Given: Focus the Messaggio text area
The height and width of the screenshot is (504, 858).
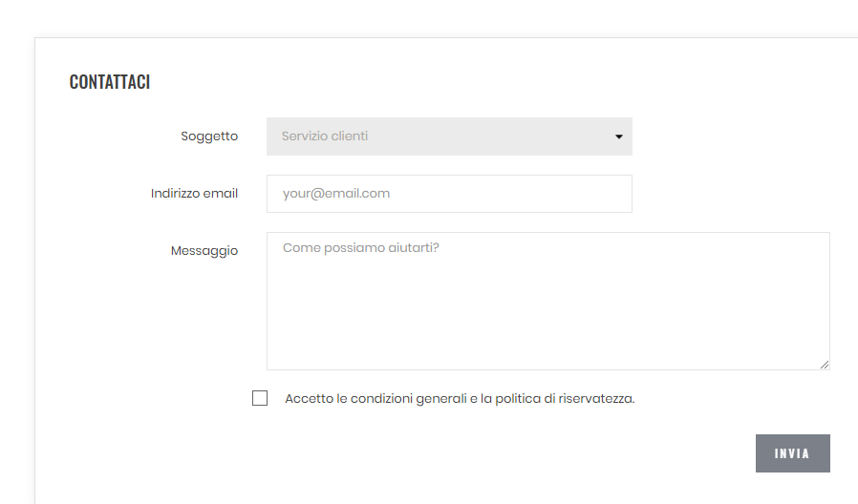Looking at the screenshot, I should coord(547,301).
